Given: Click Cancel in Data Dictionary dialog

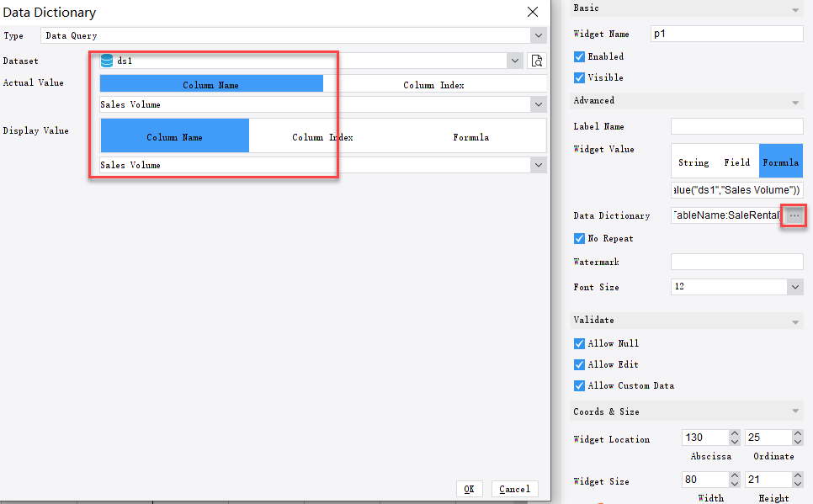Looking at the screenshot, I should pos(514,489).
